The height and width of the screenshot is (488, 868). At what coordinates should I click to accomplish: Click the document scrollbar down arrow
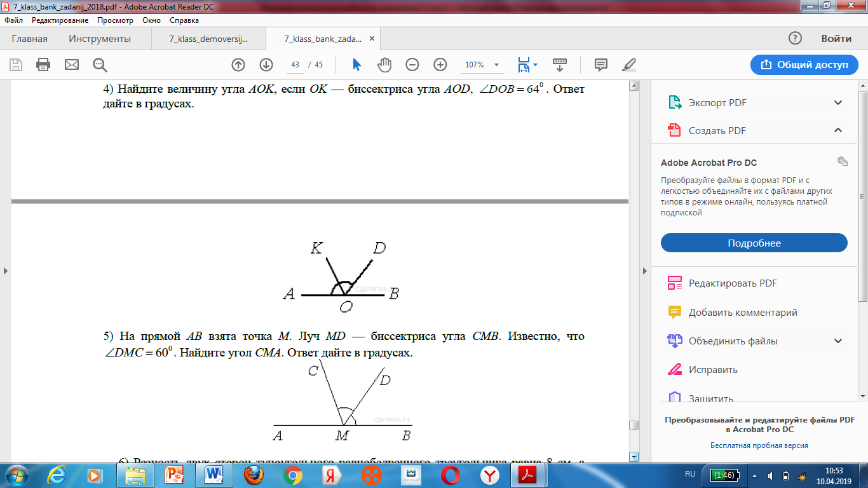633,457
